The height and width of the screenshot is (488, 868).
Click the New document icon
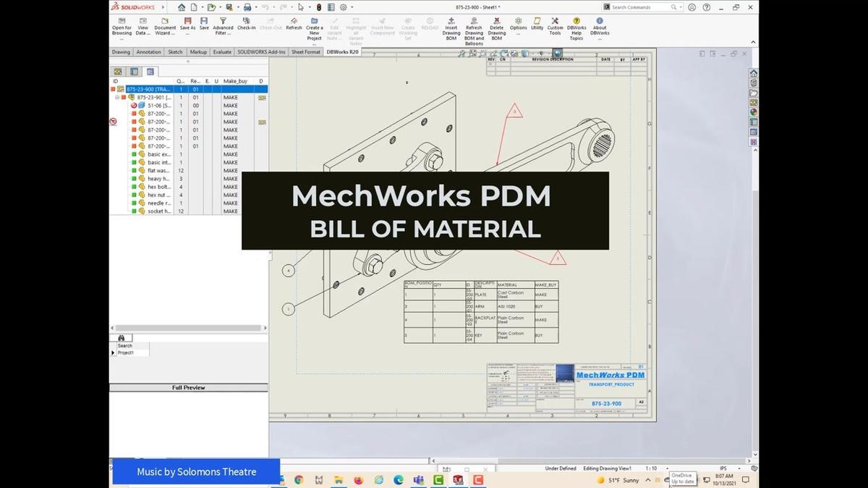(x=194, y=7)
